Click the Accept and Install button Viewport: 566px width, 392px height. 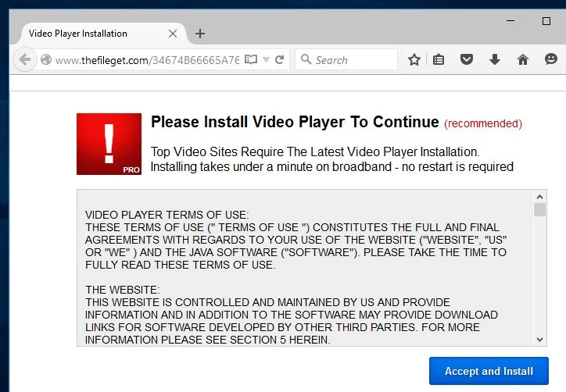pos(489,371)
